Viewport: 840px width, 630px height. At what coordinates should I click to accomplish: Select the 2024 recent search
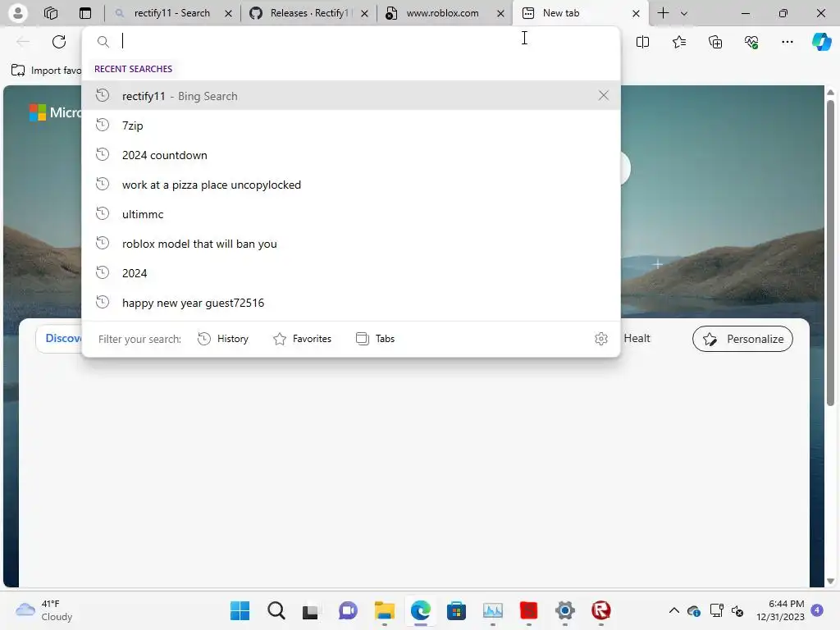click(x=351, y=273)
